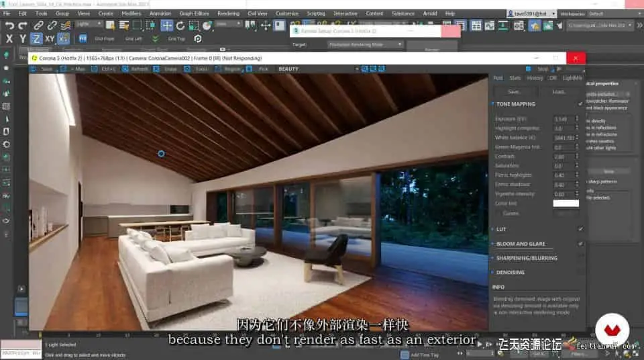Viewport: 644px width, 360px height.
Task: Switch to the History tab
Action: point(535,78)
